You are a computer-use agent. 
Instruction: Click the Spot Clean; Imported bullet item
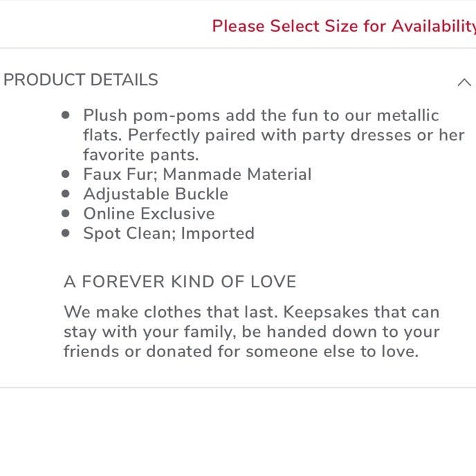[169, 233]
